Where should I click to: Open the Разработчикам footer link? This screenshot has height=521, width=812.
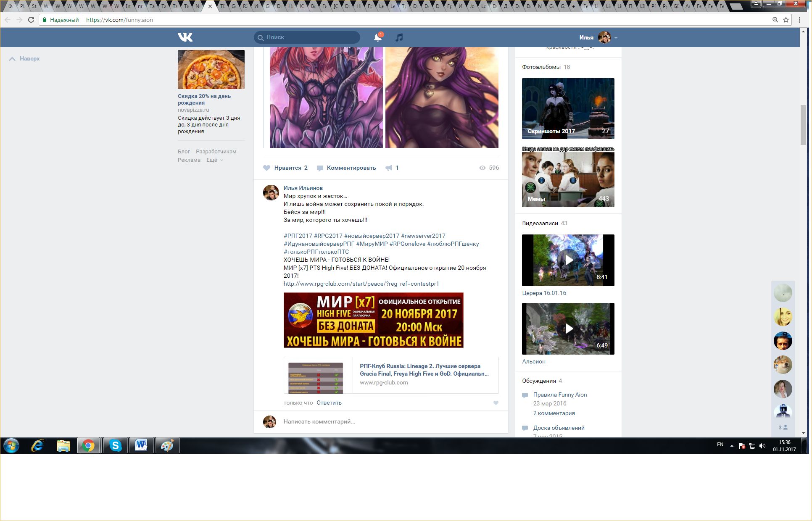point(216,152)
